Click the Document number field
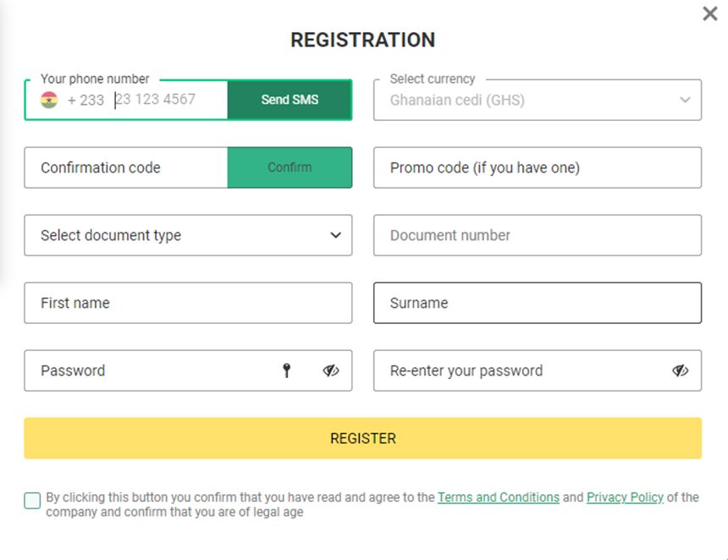Image resolution: width=728 pixels, height=560 pixels. coord(538,235)
